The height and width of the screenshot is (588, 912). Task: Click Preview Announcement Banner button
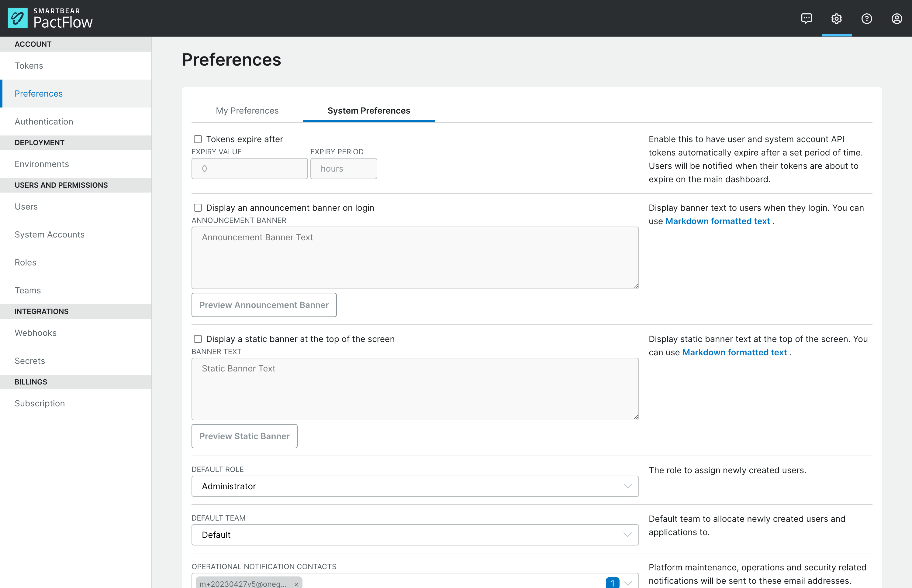264,305
